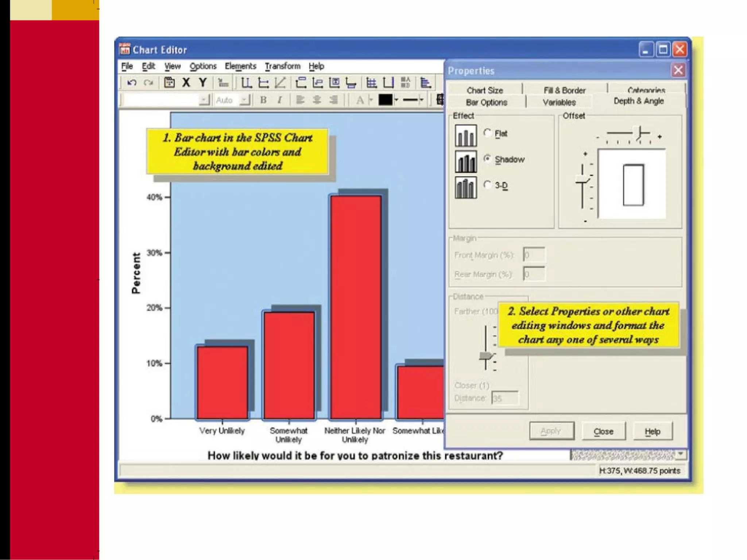Select the Flat effect radio button
Viewport: 747px width, 560px height.
487,133
